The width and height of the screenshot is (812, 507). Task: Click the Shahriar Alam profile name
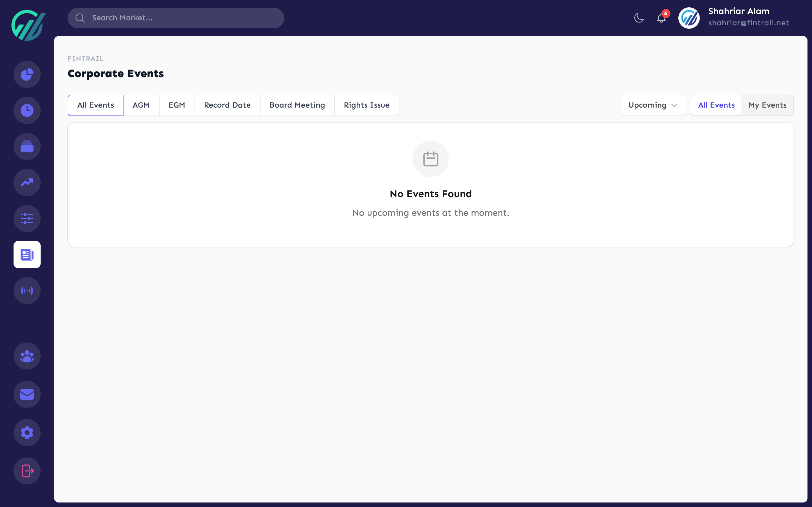[738, 11]
